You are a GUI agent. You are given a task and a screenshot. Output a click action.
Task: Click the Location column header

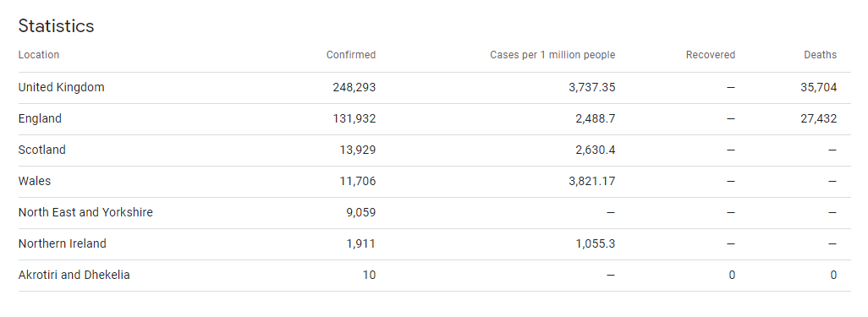tap(39, 55)
